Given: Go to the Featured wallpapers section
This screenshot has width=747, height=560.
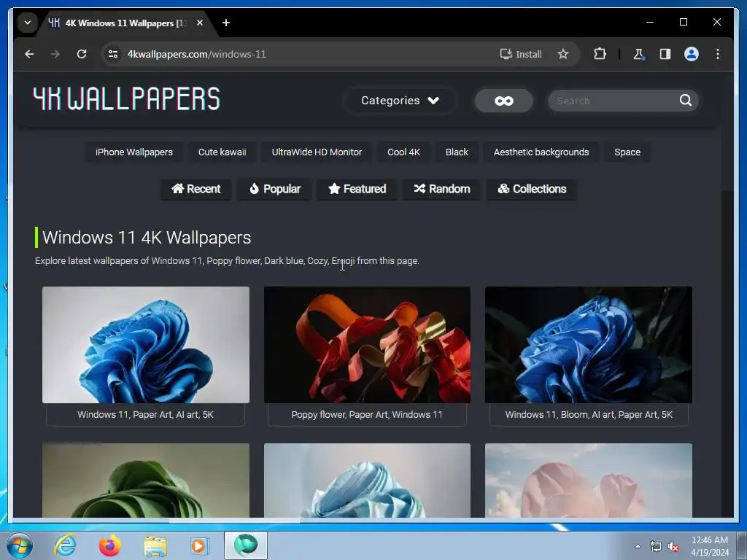Looking at the screenshot, I should point(357,189).
